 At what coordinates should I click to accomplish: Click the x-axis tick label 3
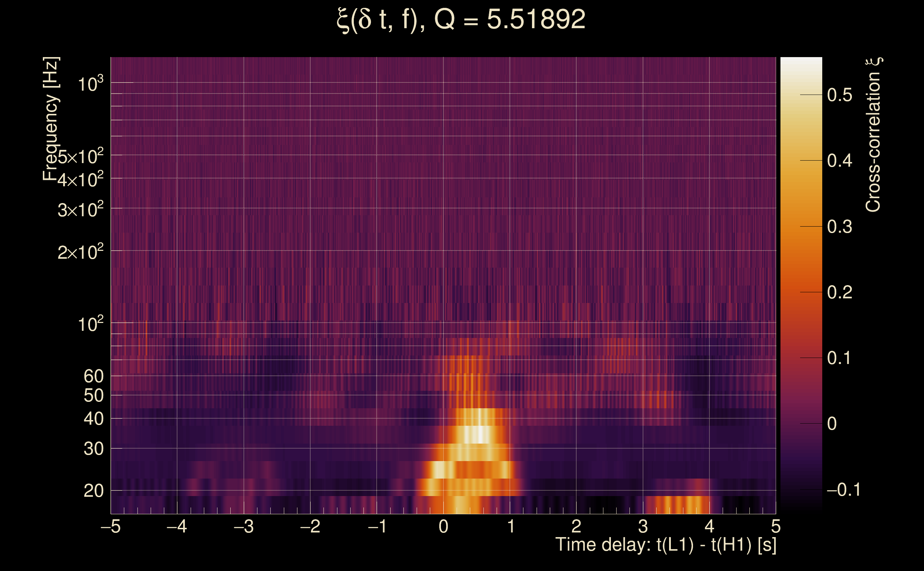pos(643,527)
